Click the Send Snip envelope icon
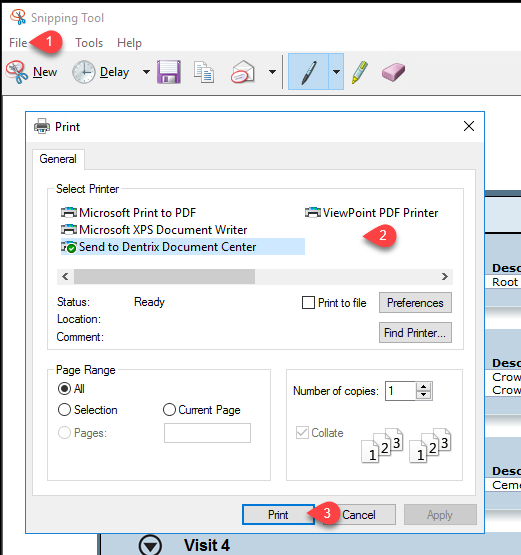The height and width of the screenshot is (555, 521). click(x=242, y=72)
